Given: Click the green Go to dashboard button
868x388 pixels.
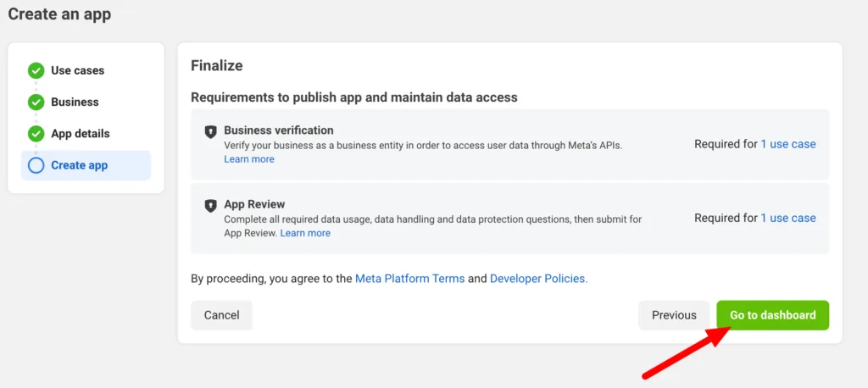Looking at the screenshot, I should click(773, 315).
